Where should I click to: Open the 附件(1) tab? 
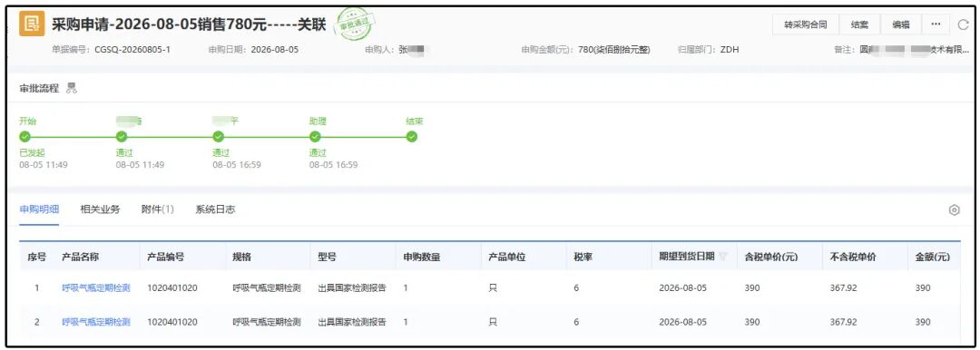(158, 209)
